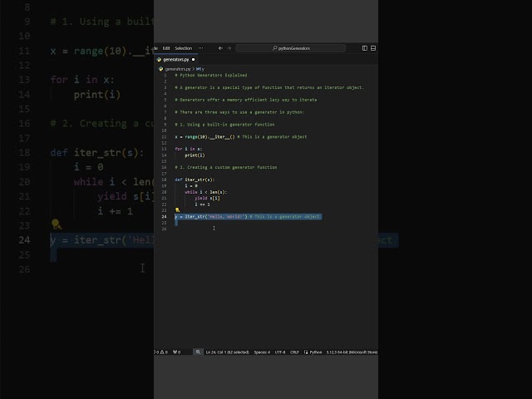Click the '# 2. Creating a custom generator function' comment
532x399 pixels.
[226, 167]
